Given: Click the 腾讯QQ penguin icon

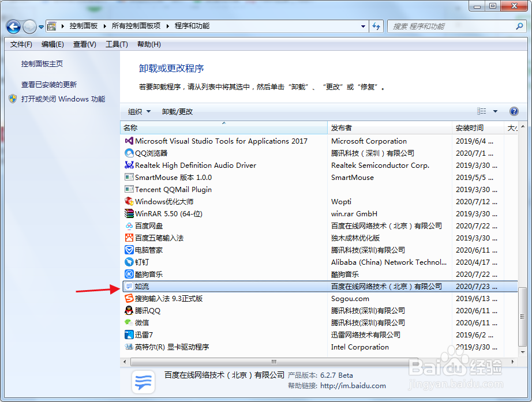Looking at the screenshot, I should 129,310.
